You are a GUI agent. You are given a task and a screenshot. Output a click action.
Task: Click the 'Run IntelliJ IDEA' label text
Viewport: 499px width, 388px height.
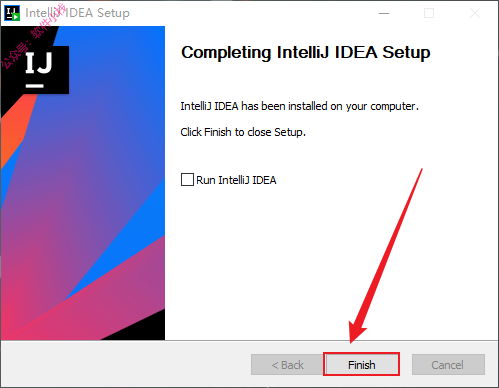[236, 180]
